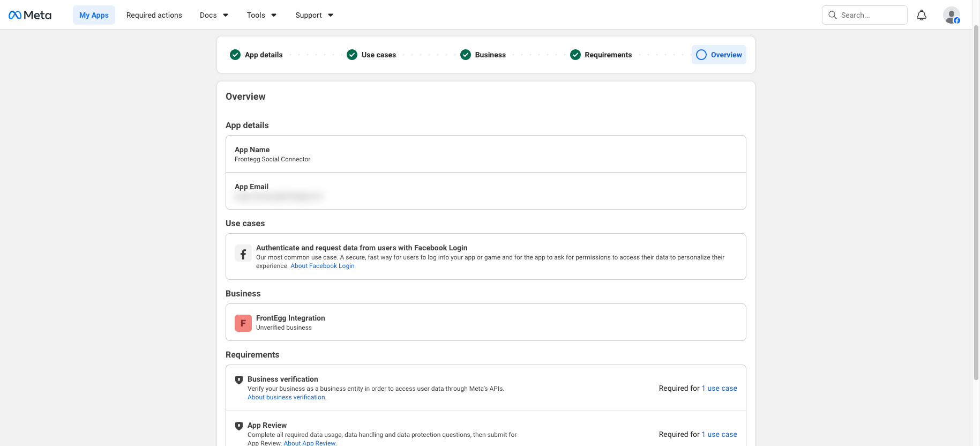Image resolution: width=980 pixels, height=446 pixels.
Task: Click the App Review shield icon
Action: coord(239,426)
